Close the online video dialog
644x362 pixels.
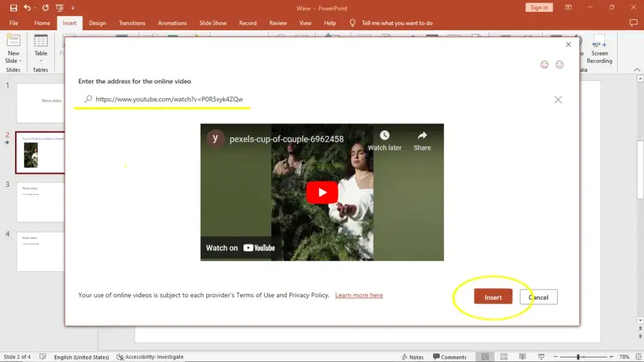click(569, 45)
